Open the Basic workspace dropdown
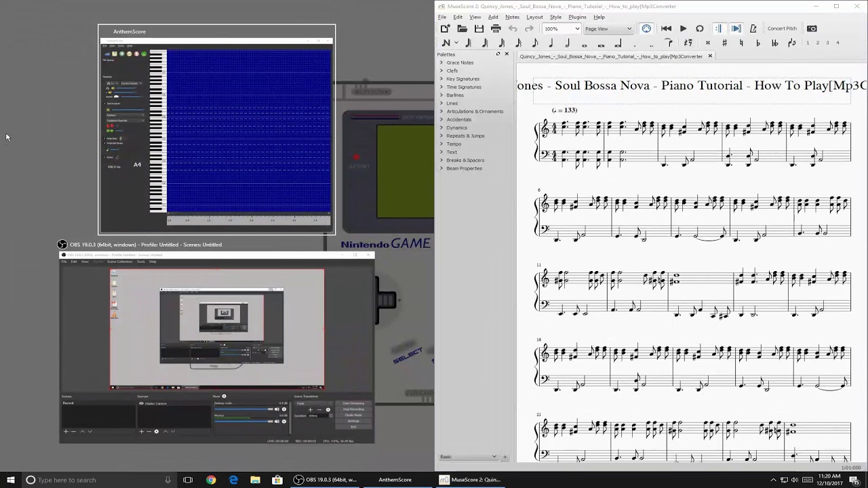868x488 pixels. pos(468,457)
